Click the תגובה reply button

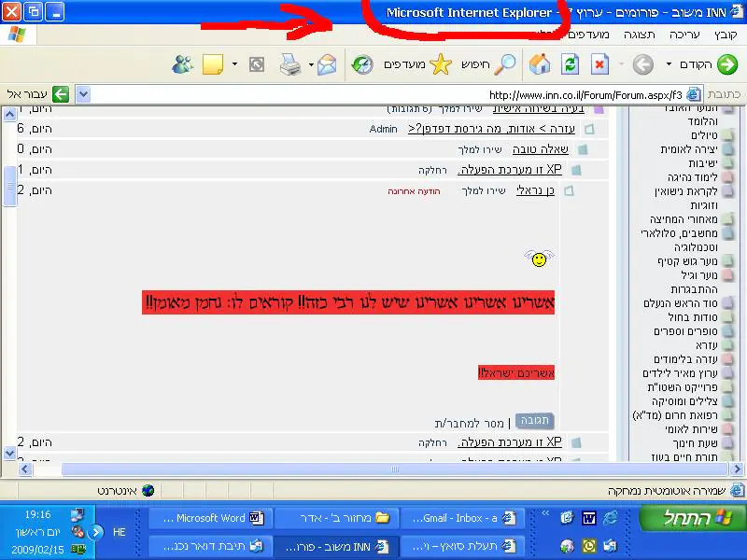click(x=535, y=421)
